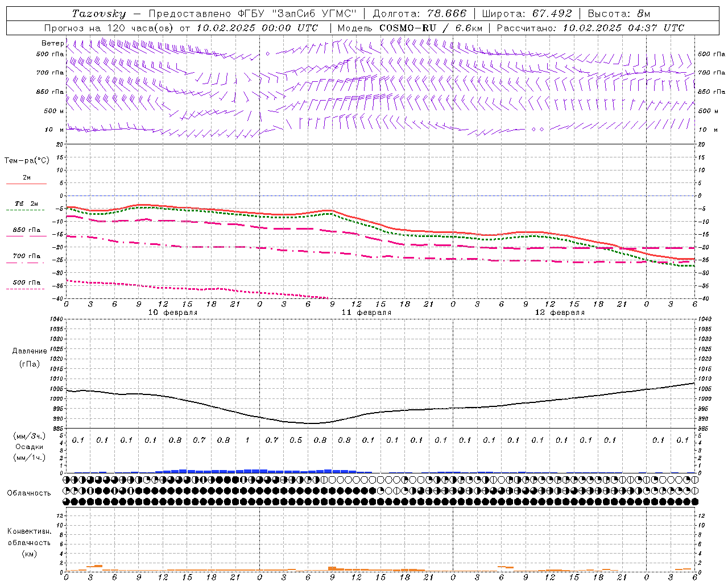Click the '500 гПа' temperature legend entry

pyautogui.click(x=26, y=282)
